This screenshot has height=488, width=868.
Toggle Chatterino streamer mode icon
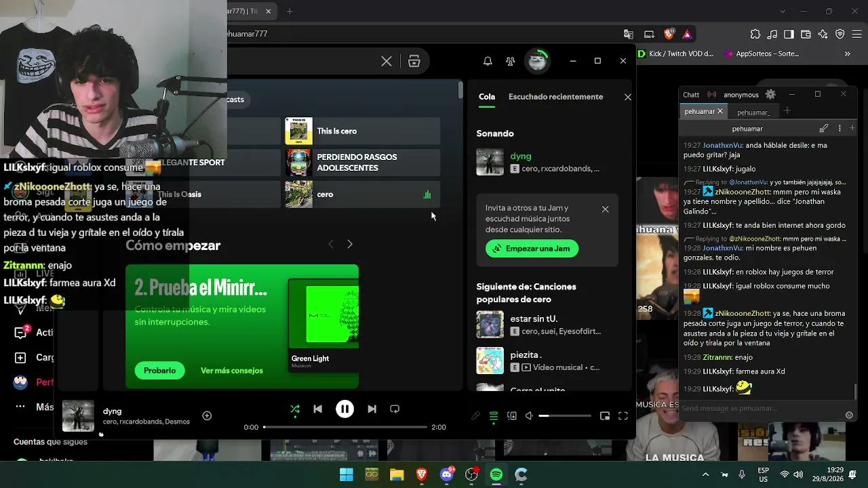711,95
